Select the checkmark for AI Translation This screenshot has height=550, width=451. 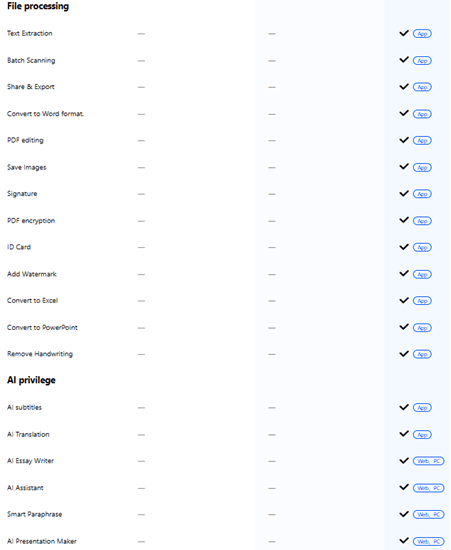404,434
